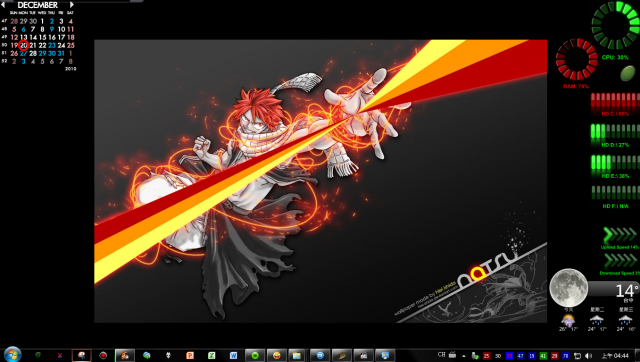
Task: Click the DECEMBER calendar title
Action: pyautogui.click(x=38, y=5)
